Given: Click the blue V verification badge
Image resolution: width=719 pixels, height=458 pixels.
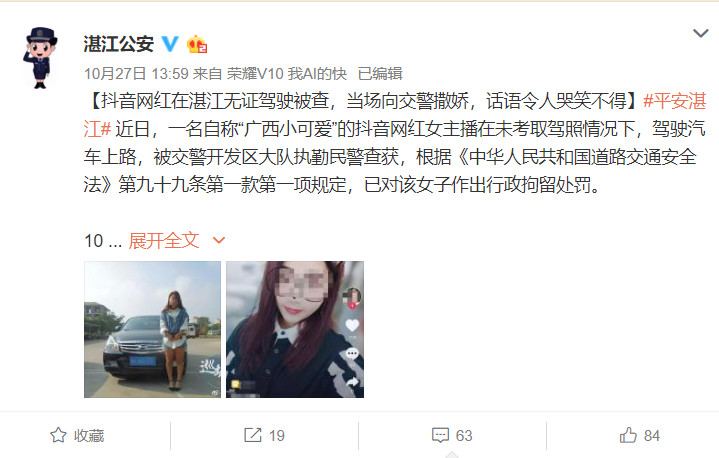Looking at the screenshot, I should point(170,44).
